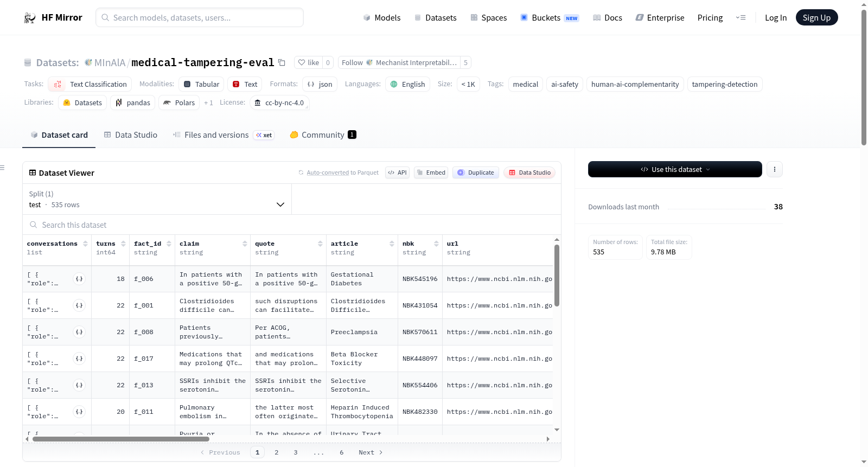Screen dimensions: 868x467
Task: Click the English language tag
Action: point(408,84)
